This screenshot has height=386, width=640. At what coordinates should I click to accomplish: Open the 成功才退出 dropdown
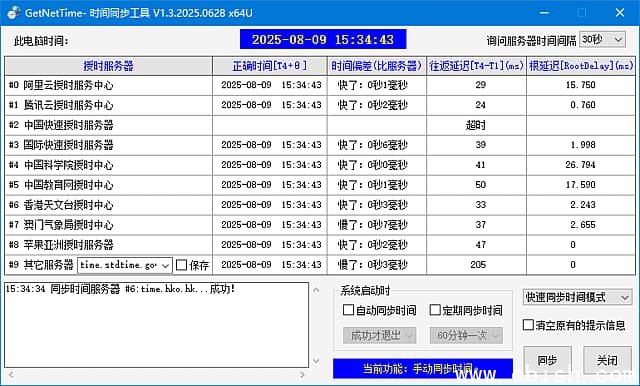(380, 335)
